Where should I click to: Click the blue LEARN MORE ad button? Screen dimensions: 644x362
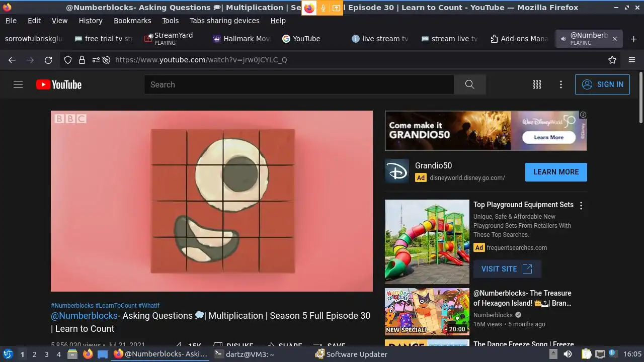[x=556, y=172]
